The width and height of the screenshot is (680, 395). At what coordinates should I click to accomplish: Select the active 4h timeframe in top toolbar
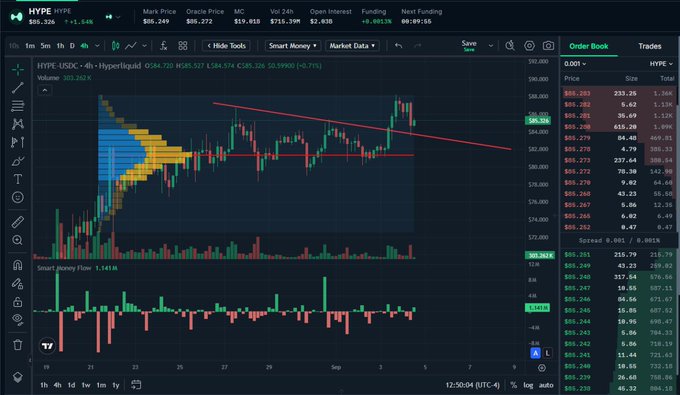pyautogui.click(x=84, y=46)
